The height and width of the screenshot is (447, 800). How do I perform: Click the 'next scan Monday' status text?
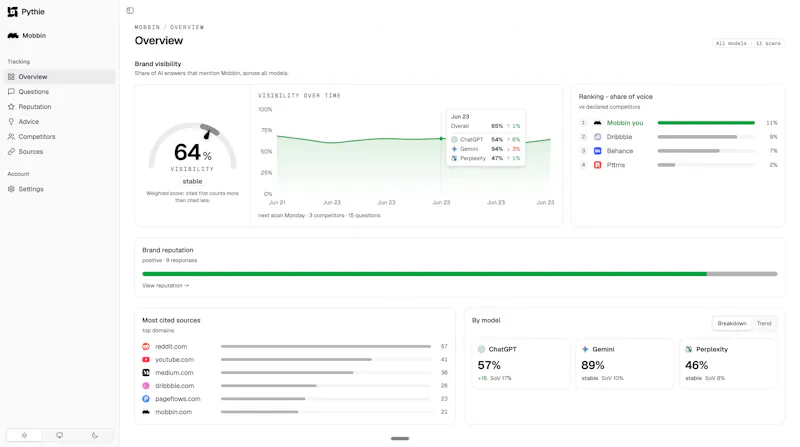(281, 215)
